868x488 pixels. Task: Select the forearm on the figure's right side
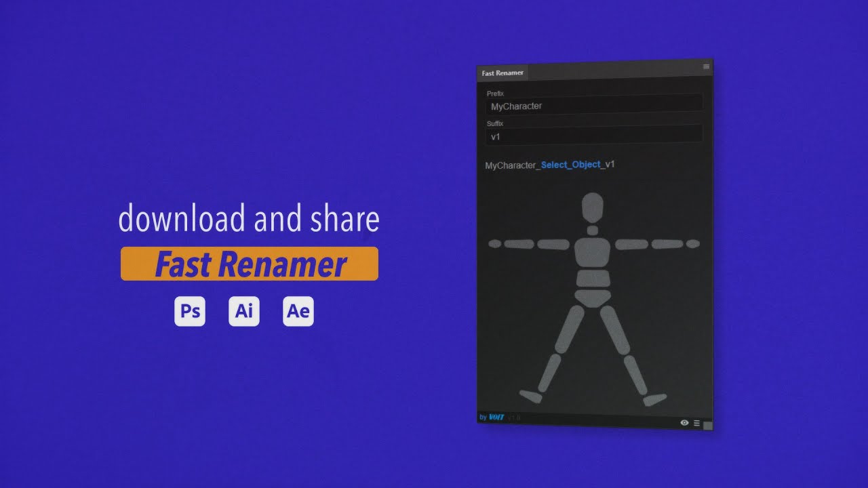[x=667, y=244]
